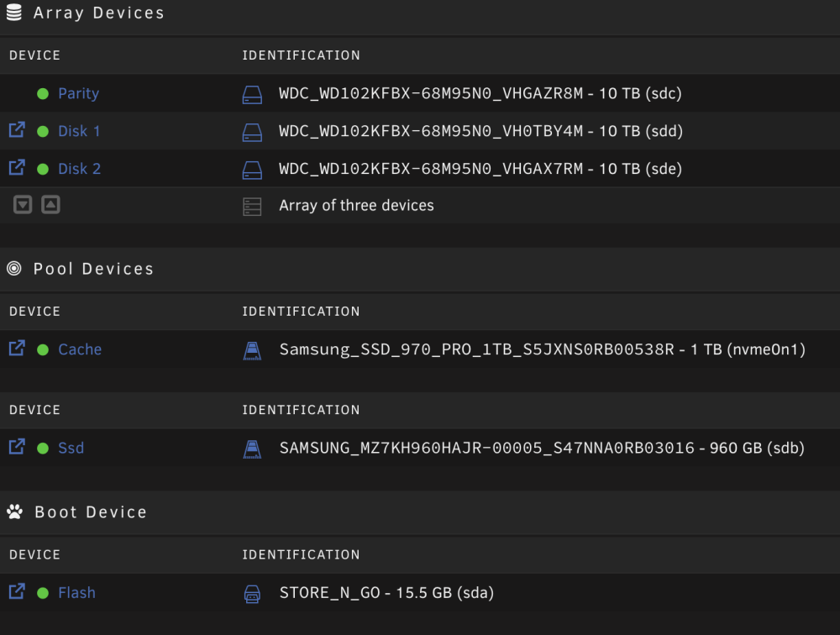Click the USB flash icon beside STORE_N_GO

click(x=252, y=595)
